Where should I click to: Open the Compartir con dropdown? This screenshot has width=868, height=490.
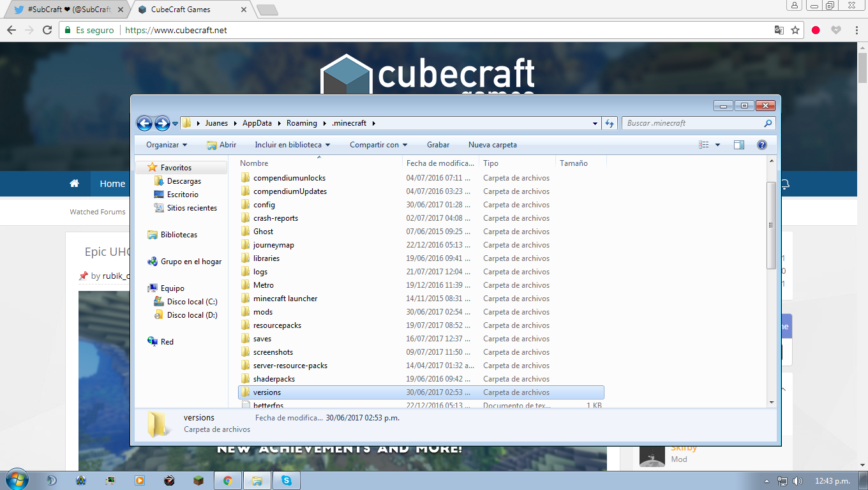coord(378,145)
